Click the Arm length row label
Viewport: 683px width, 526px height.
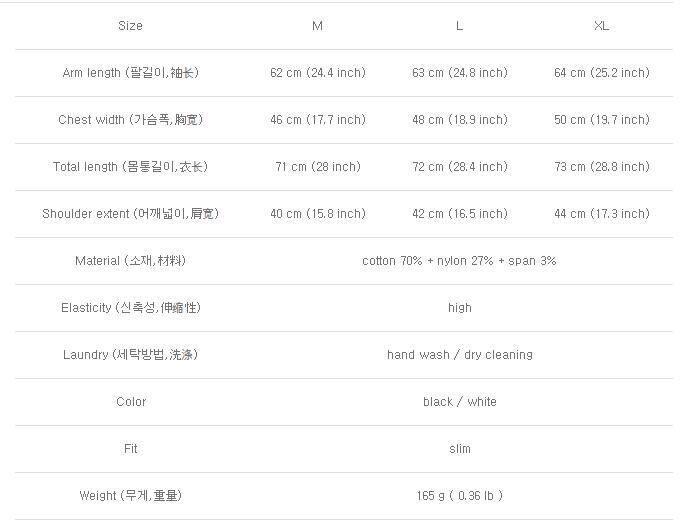pyautogui.click(x=130, y=73)
